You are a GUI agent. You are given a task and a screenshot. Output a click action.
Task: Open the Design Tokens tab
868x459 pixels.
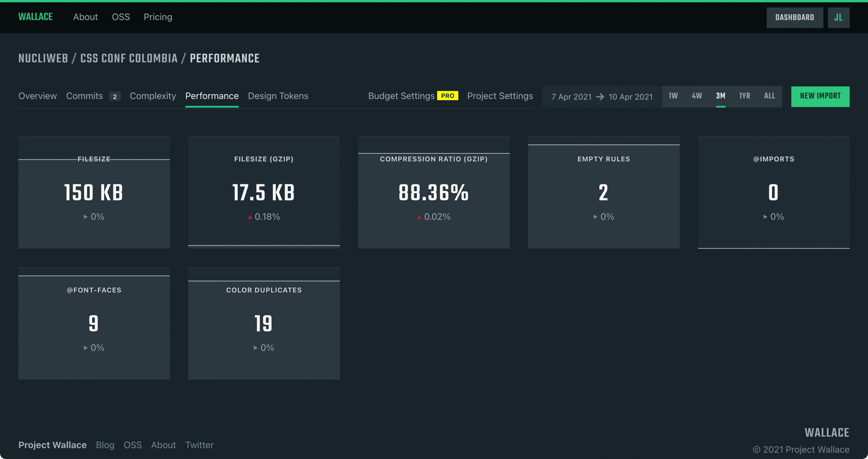tap(278, 96)
